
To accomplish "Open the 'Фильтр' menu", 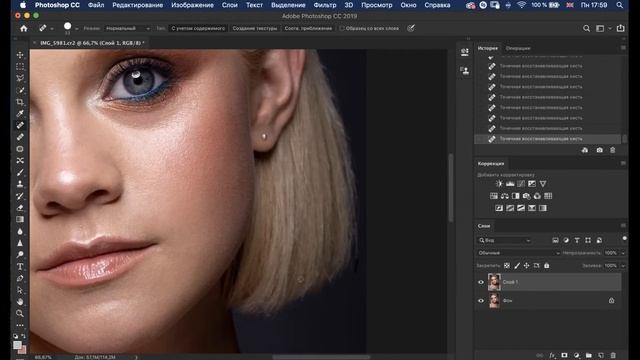I will pyautogui.click(x=325, y=5).
